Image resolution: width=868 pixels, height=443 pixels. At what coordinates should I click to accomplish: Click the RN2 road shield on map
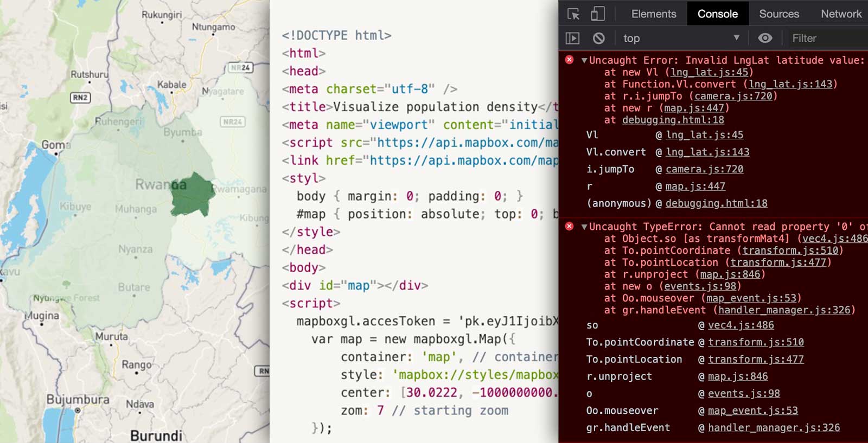(x=80, y=98)
